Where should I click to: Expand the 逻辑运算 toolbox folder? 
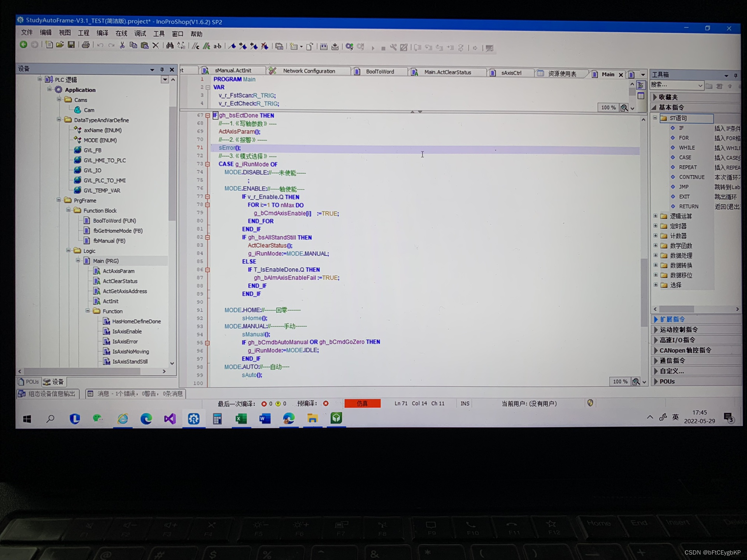pyautogui.click(x=656, y=216)
